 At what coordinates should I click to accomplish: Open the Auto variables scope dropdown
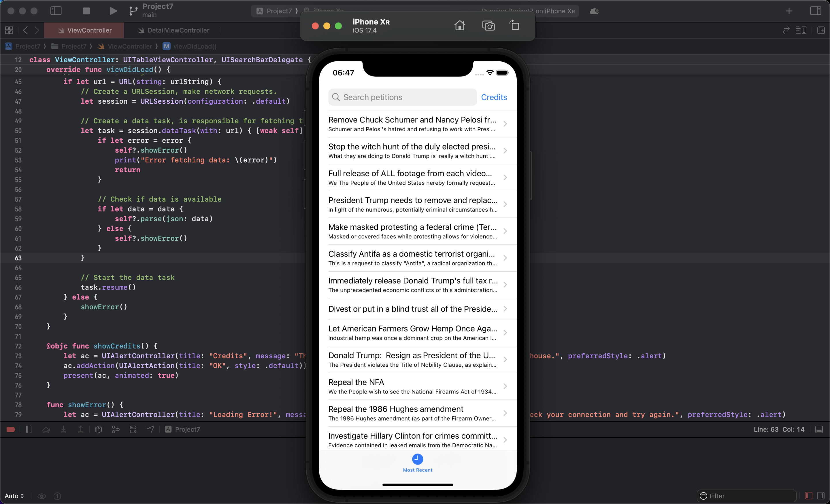point(14,496)
